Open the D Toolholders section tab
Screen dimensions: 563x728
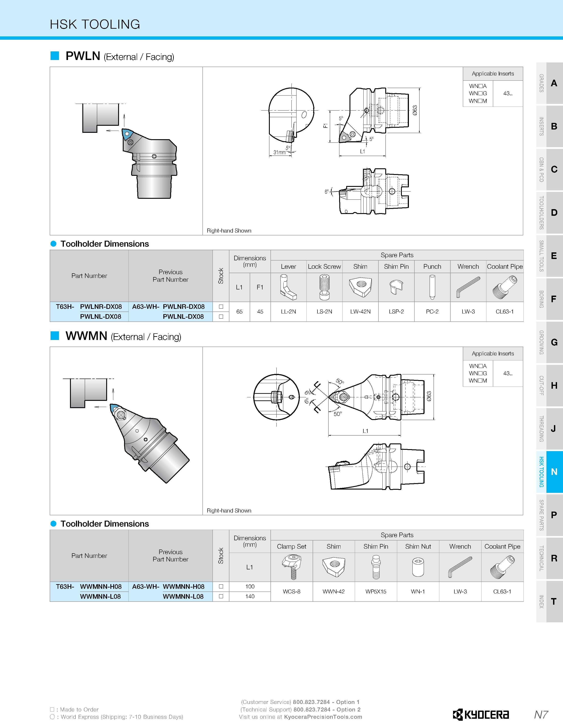coord(549,213)
